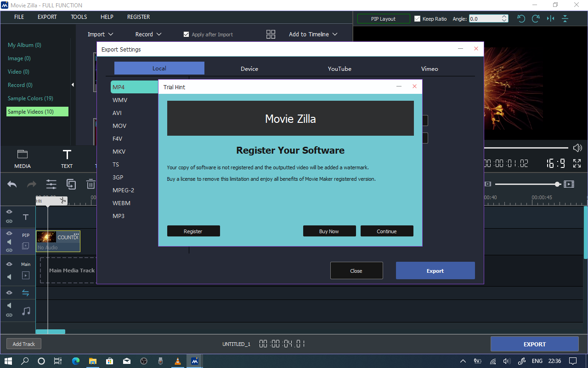
Task: Open VLC media player from taskbar
Action: (x=178, y=361)
